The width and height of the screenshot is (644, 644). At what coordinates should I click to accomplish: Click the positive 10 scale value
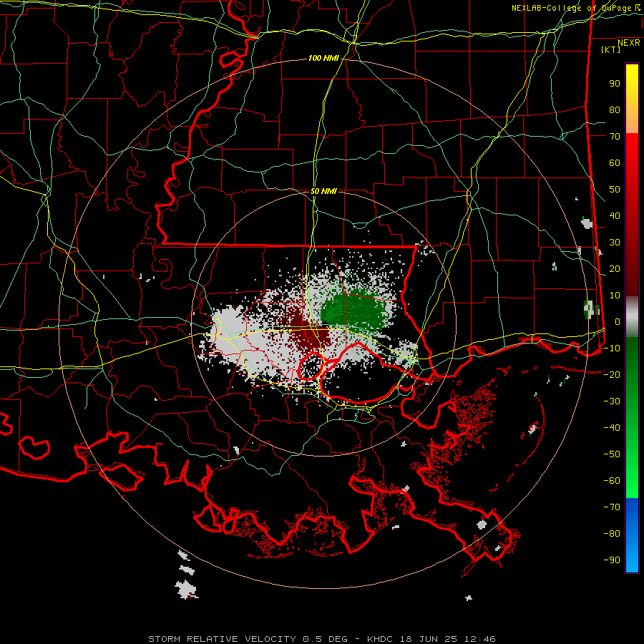[x=615, y=296]
